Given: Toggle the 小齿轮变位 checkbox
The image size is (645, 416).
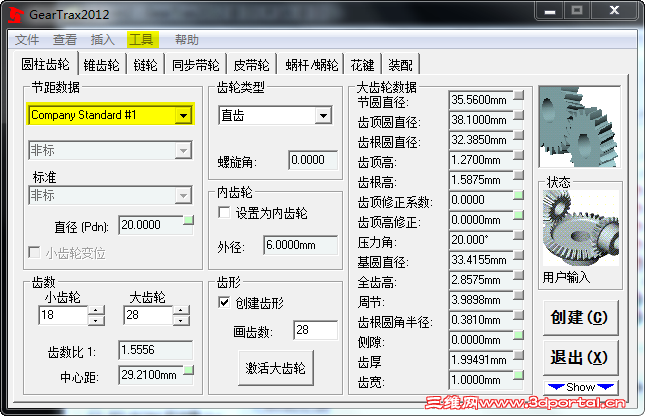Looking at the screenshot, I should 35,252.
